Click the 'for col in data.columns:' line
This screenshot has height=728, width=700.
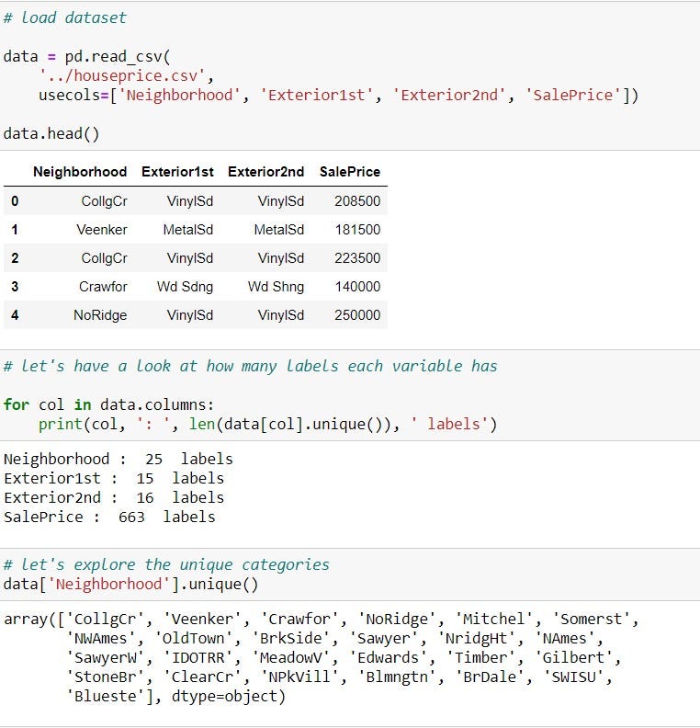point(108,404)
